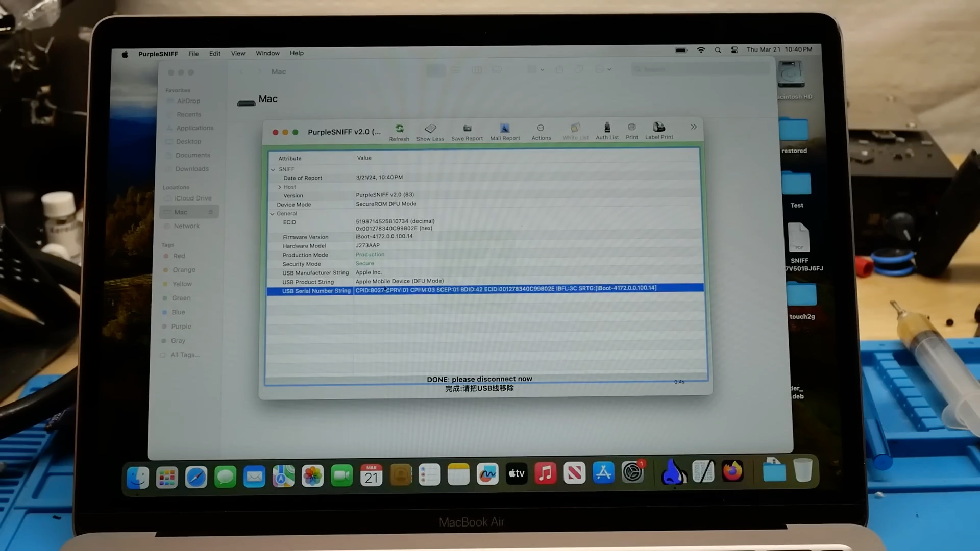Open the Window menu

(x=267, y=53)
